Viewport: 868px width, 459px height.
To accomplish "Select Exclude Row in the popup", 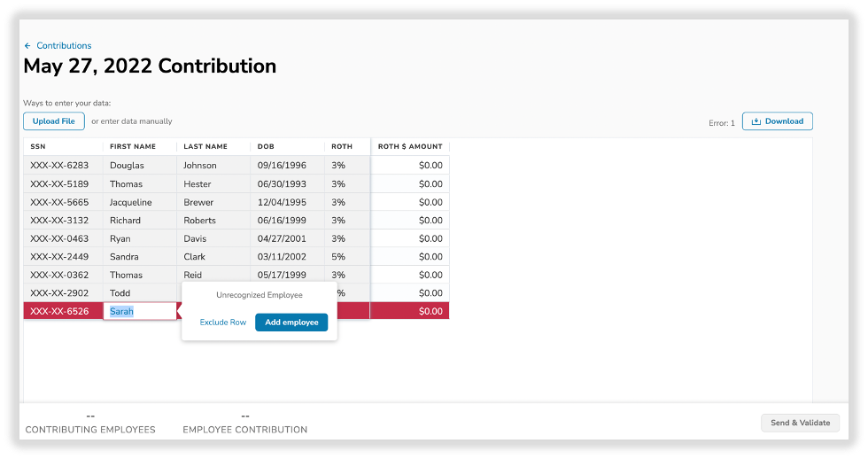I will (x=223, y=323).
